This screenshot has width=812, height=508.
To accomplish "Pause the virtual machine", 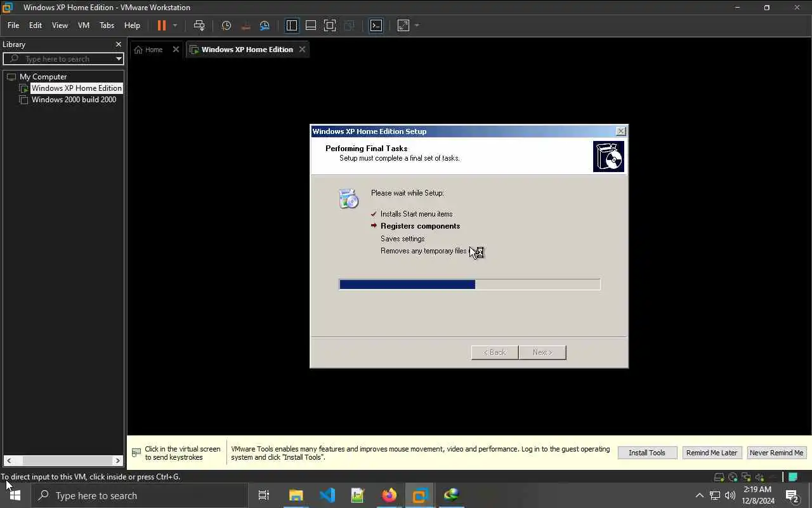I will pyautogui.click(x=162, y=25).
